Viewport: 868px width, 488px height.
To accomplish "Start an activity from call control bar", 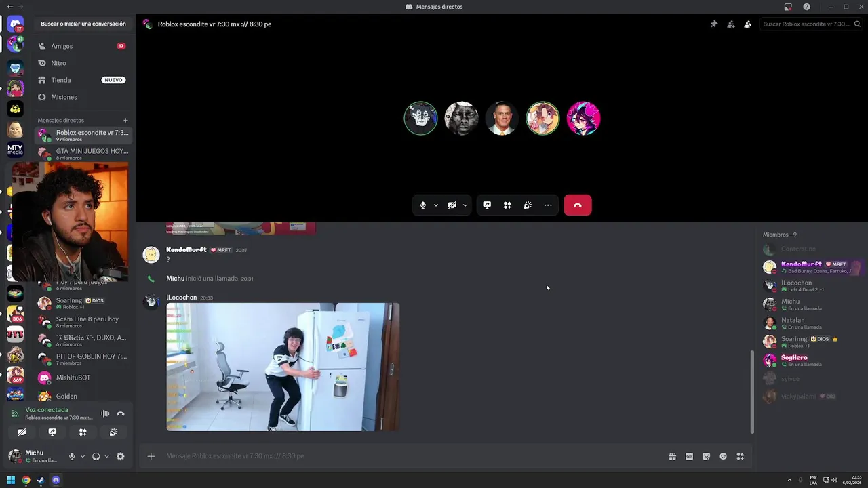I will tap(507, 205).
